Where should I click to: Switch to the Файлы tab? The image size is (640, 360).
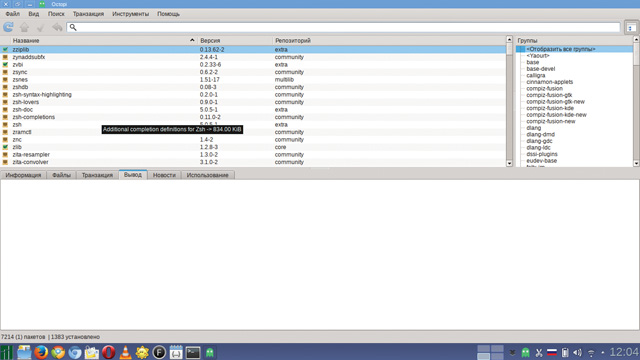click(x=61, y=175)
